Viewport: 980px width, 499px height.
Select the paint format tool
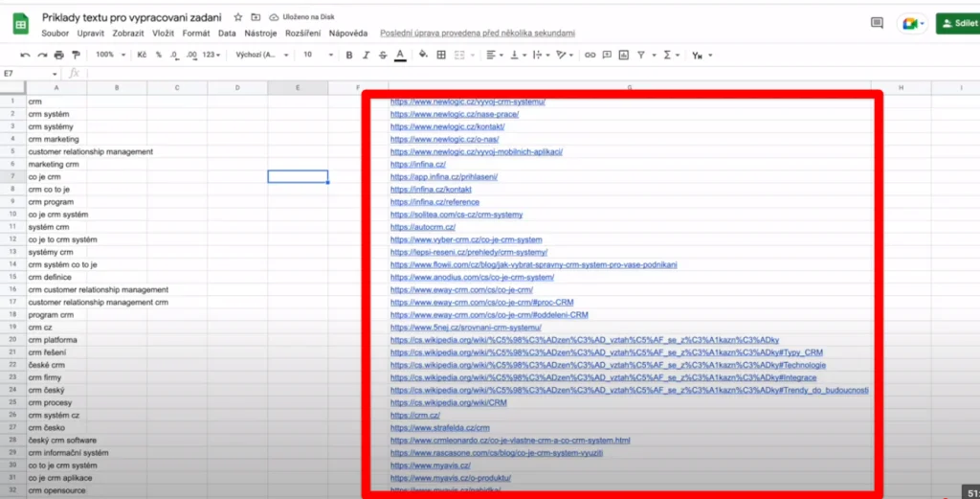coord(77,55)
